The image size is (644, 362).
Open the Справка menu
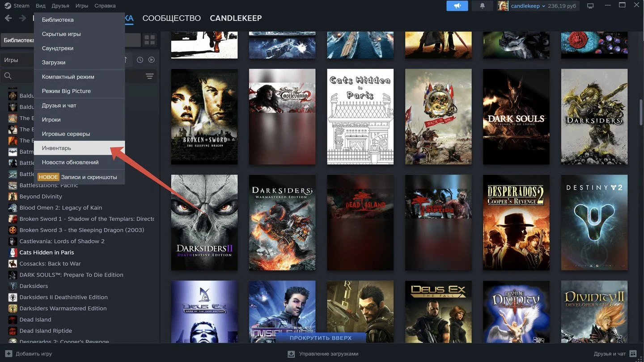click(x=105, y=6)
